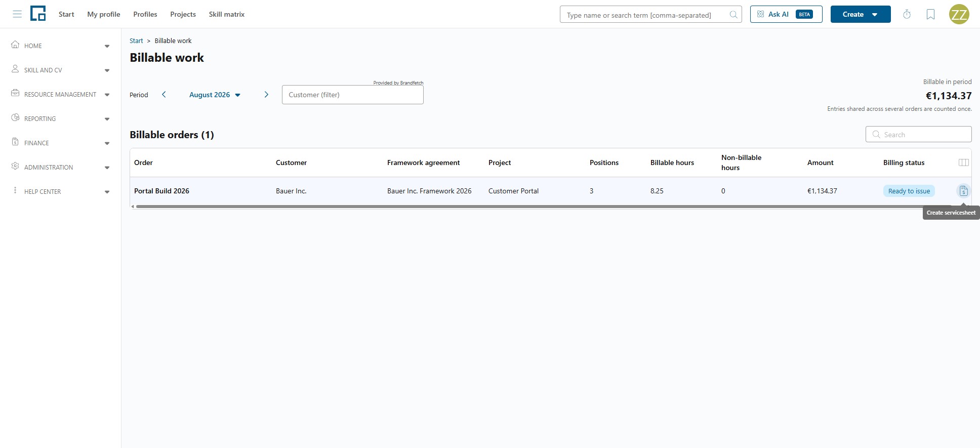
Task: Follow the Start breadcrumb link
Action: (136, 40)
